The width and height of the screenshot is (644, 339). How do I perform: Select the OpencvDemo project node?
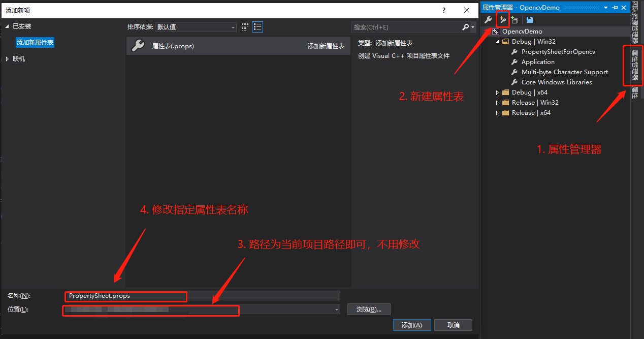click(522, 32)
